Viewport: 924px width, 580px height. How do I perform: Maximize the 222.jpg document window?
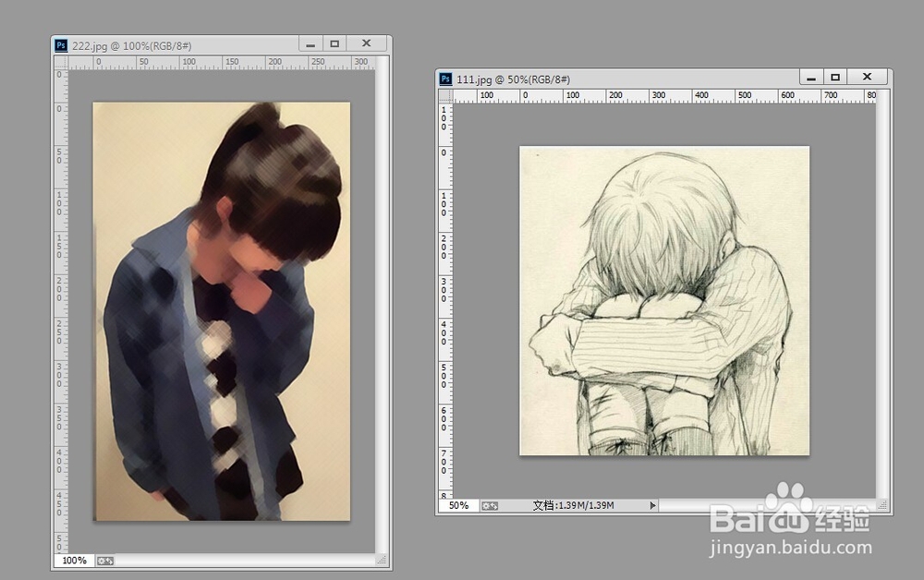coord(334,43)
